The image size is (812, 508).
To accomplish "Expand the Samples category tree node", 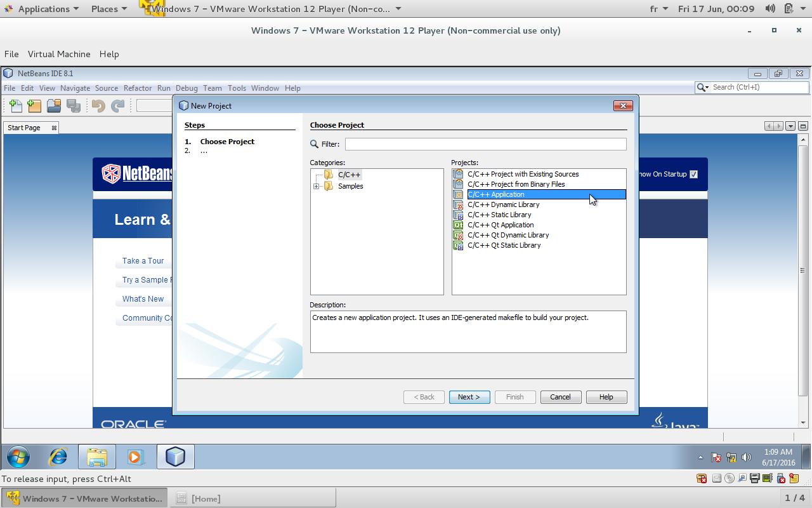I will 316,186.
